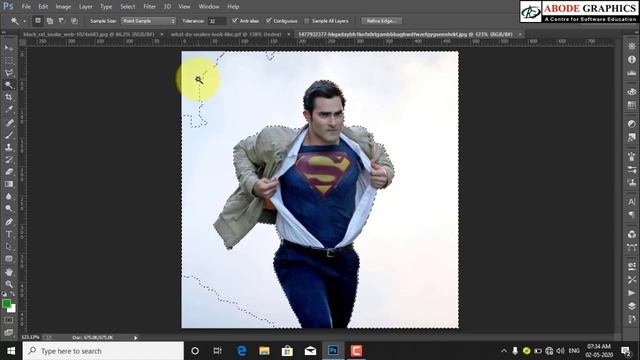This screenshot has width=640, height=360.
Task: Select the Clone Stamp tool
Action: click(x=9, y=147)
